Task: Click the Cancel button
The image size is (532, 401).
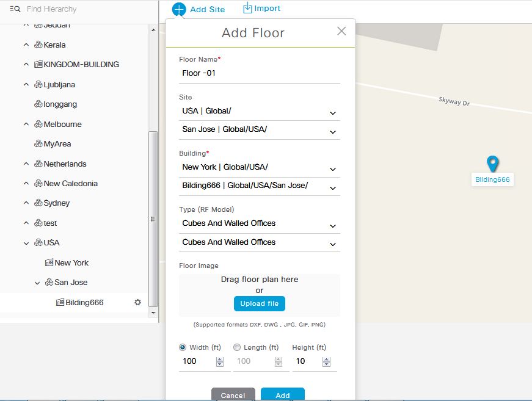Action: (233, 394)
